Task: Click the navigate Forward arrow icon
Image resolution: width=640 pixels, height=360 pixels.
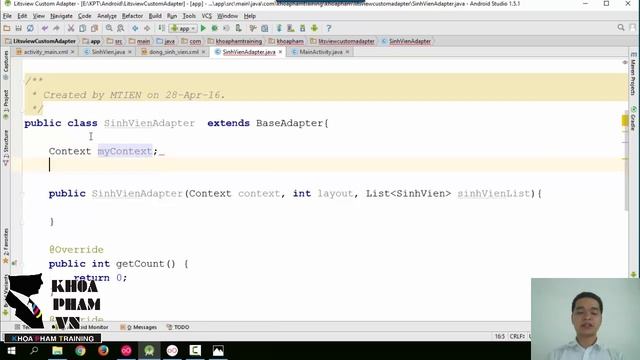Action: tap(147, 28)
